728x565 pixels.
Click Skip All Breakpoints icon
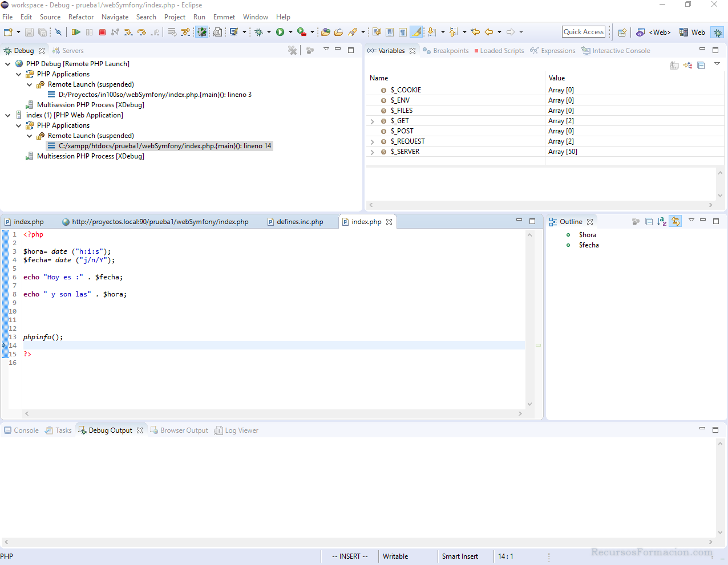click(x=58, y=32)
